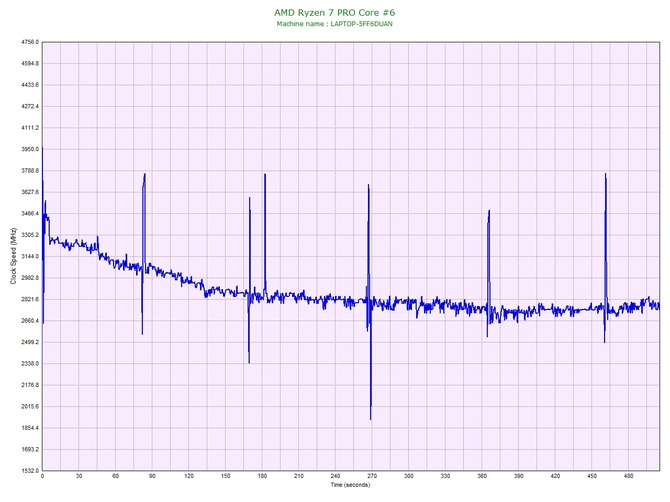Click the 270 tick on the time axis
This screenshot has height=502, width=670.
tap(372, 476)
